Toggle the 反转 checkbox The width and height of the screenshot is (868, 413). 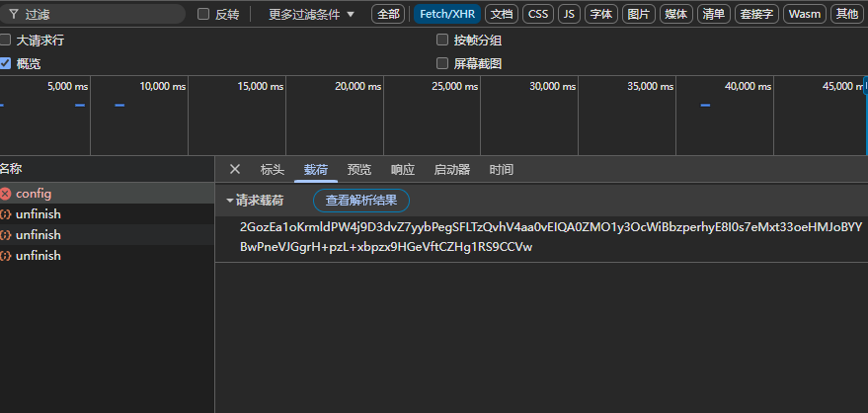203,15
